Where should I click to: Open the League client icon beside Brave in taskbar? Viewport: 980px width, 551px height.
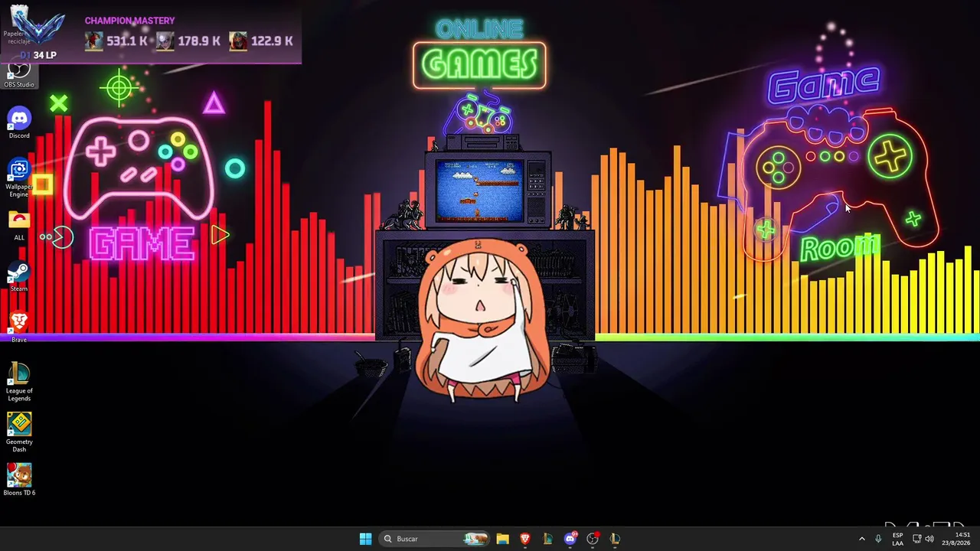coord(547,539)
